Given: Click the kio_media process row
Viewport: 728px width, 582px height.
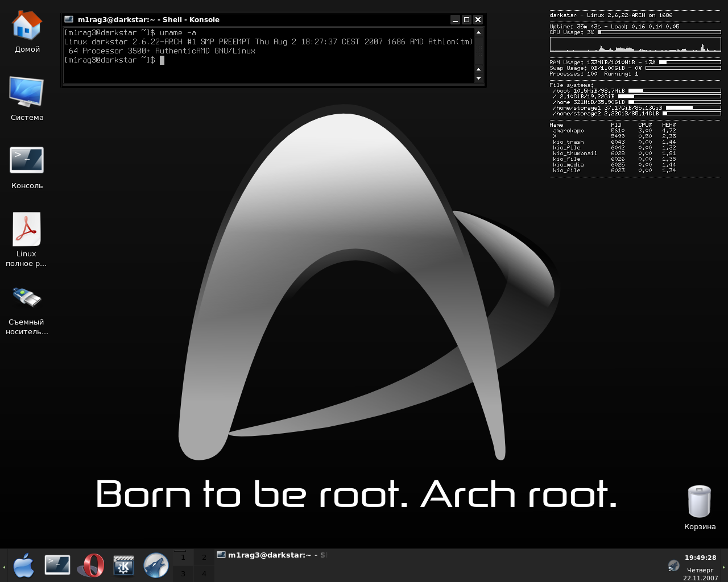Looking at the screenshot, I should coord(614,165).
